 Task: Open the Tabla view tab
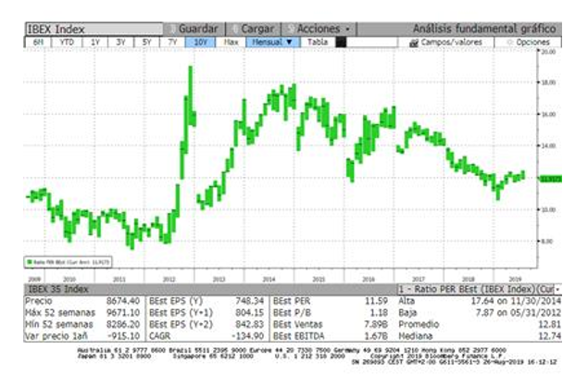pos(318,42)
